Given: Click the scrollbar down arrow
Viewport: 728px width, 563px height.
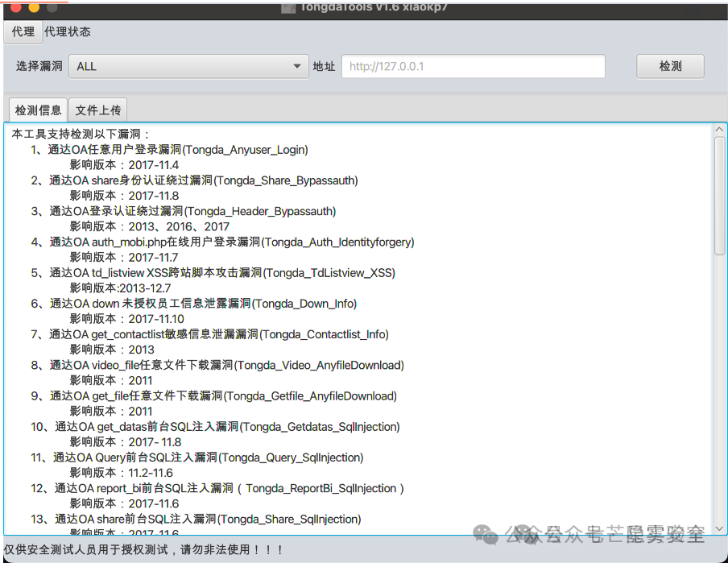Looking at the screenshot, I should tap(719, 528).
